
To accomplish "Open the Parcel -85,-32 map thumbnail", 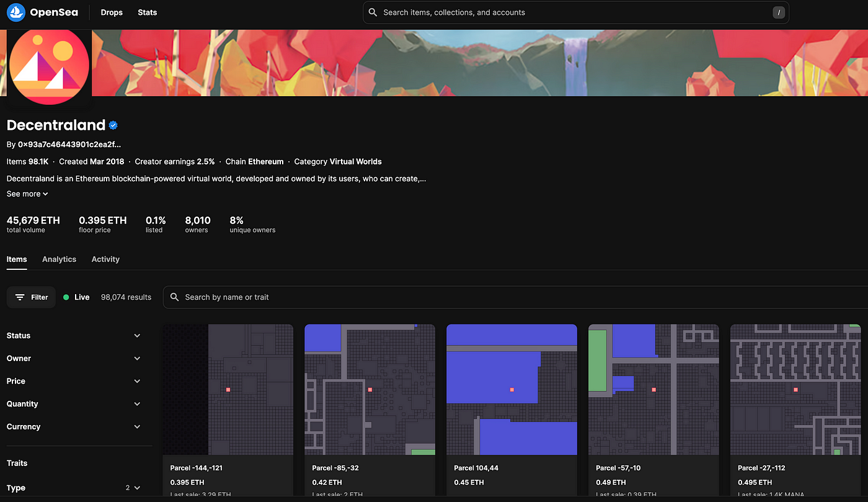I will click(x=370, y=390).
